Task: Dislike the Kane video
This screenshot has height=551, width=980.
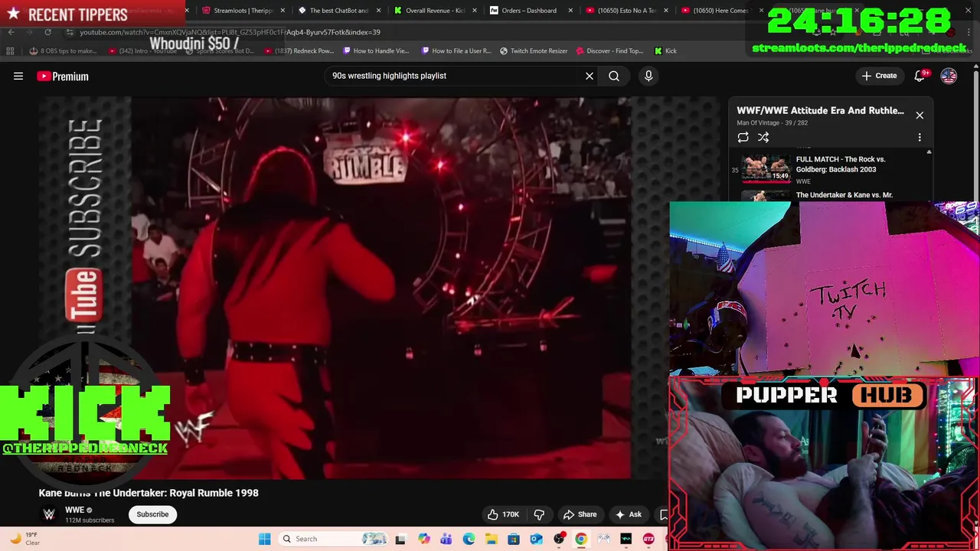Action: pyautogui.click(x=539, y=514)
